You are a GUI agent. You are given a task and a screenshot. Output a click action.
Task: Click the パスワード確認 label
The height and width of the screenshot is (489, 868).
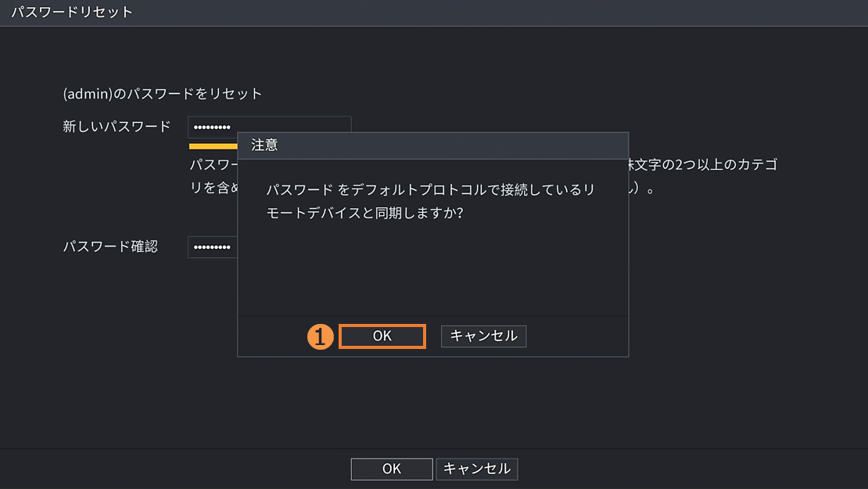pos(110,246)
